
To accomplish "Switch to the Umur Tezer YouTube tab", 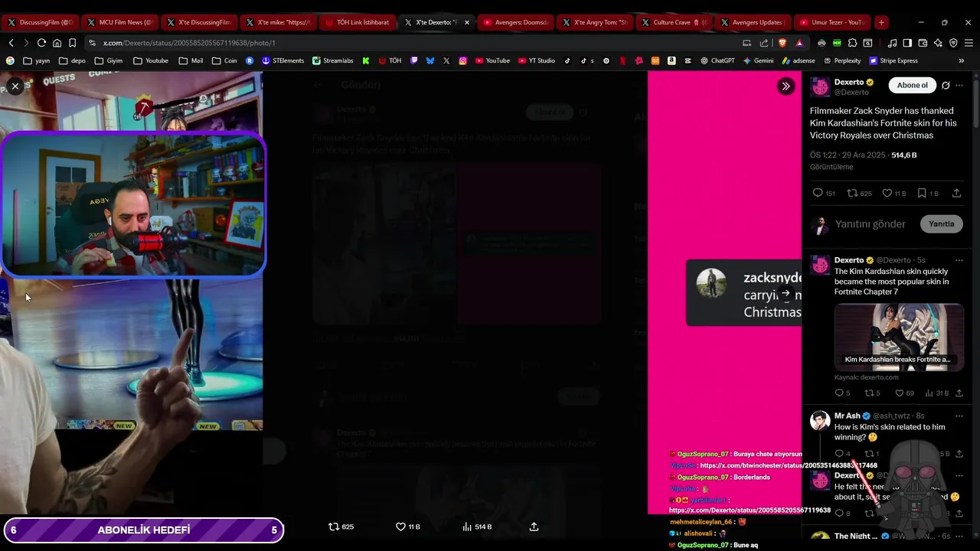I will coord(833,22).
